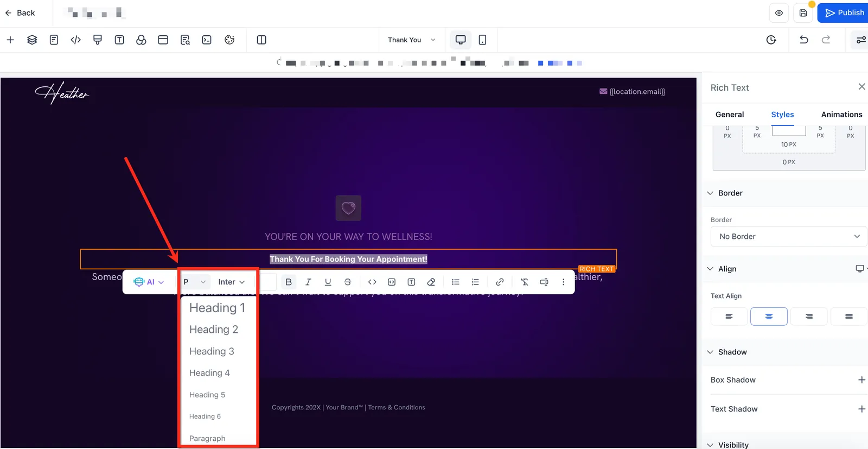Open version history clock icon
This screenshot has width=868, height=449.
tap(771, 40)
